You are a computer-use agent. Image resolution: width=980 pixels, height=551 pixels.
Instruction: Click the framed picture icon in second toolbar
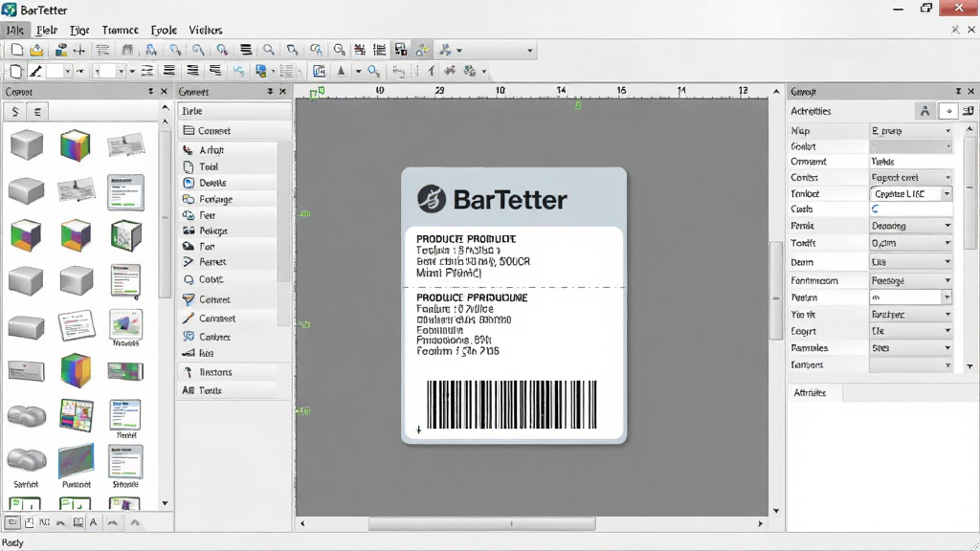pyautogui.click(x=319, y=71)
